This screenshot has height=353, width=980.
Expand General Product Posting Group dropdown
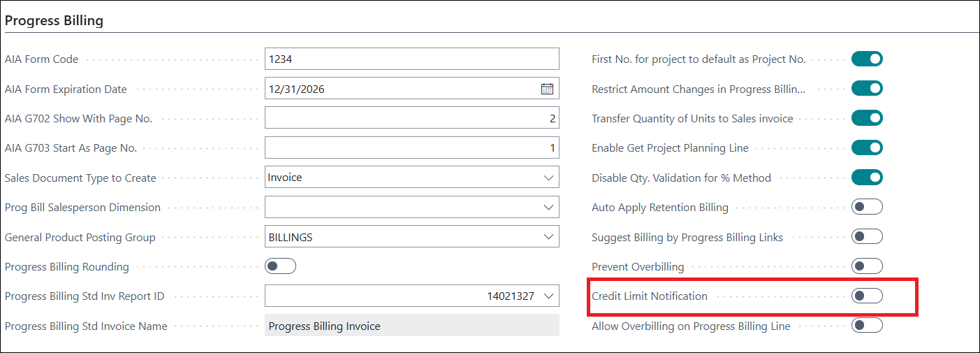coord(548,237)
